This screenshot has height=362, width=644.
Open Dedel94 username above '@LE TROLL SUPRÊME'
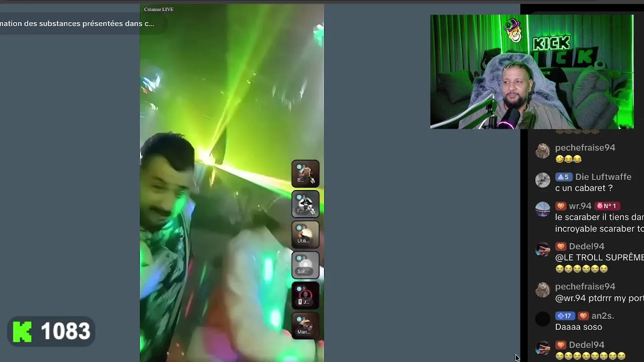pyautogui.click(x=587, y=246)
